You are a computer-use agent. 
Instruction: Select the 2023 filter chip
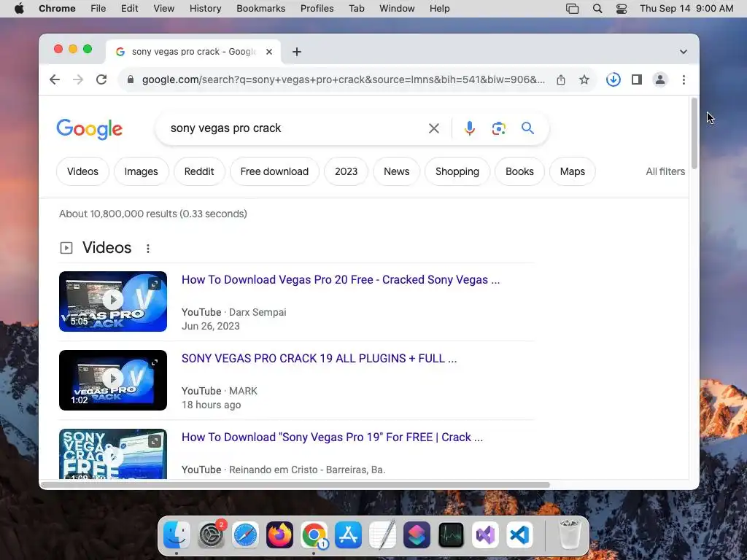(x=346, y=171)
